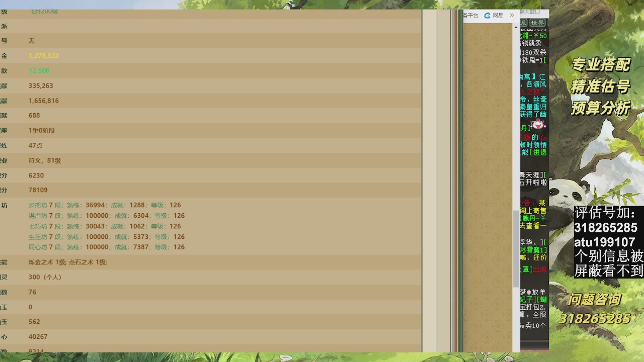Click the value 76
The height and width of the screenshot is (362, 644).
tap(32, 292)
